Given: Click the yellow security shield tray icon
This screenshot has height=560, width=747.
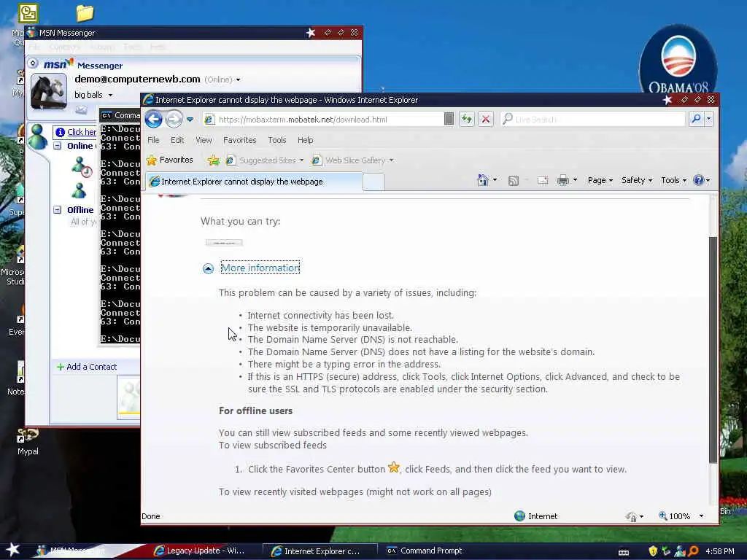Looking at the screenshot, I should (x=653, y=551).
